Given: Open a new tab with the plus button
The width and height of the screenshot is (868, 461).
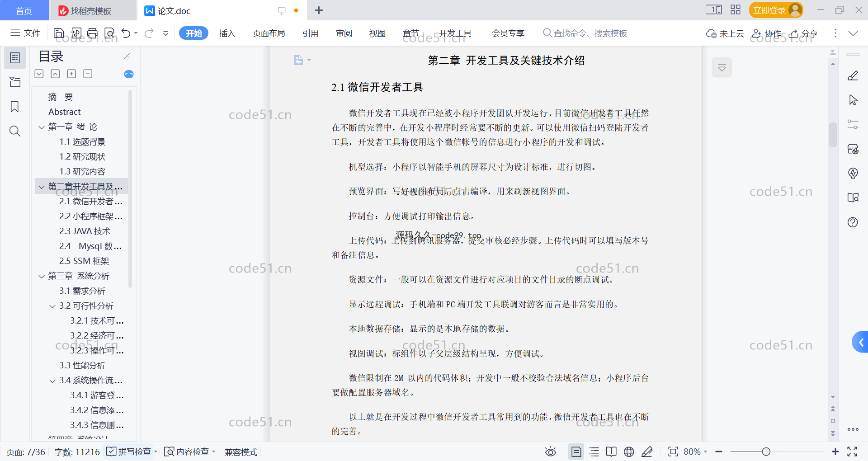Looking at the screenshot, I should (319, 10).
